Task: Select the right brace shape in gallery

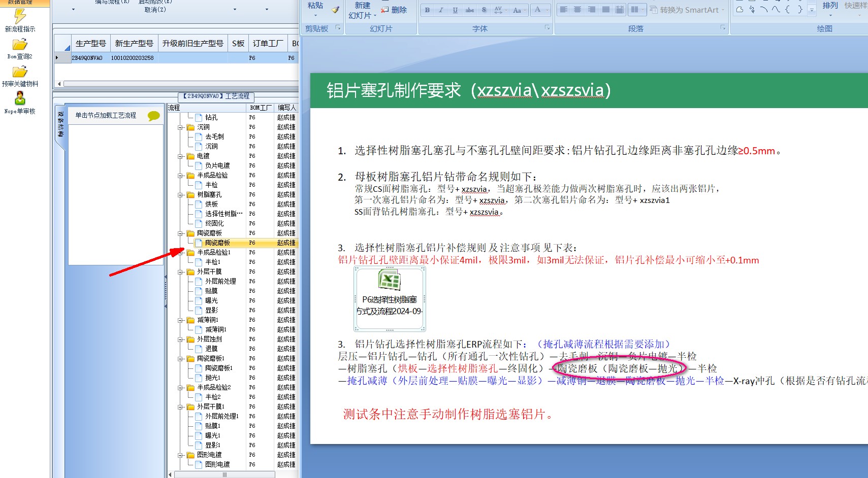Action: [800, 10]
